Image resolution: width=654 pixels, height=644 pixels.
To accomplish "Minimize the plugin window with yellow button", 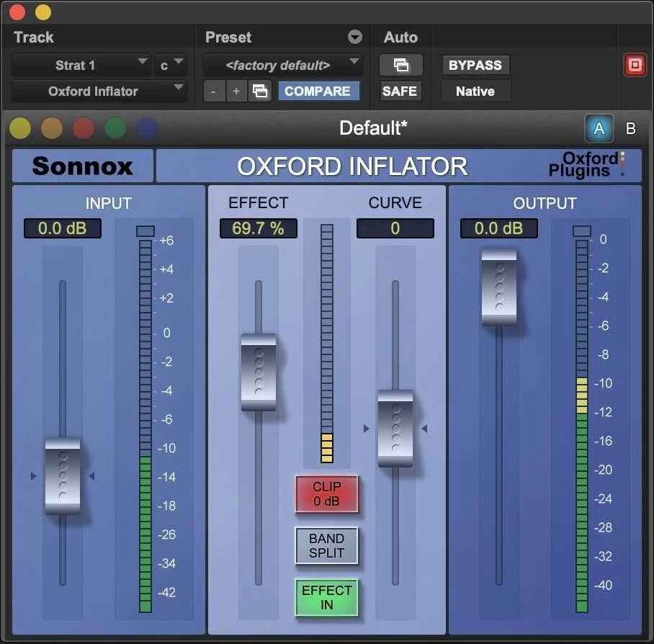I will coord(43,12).
